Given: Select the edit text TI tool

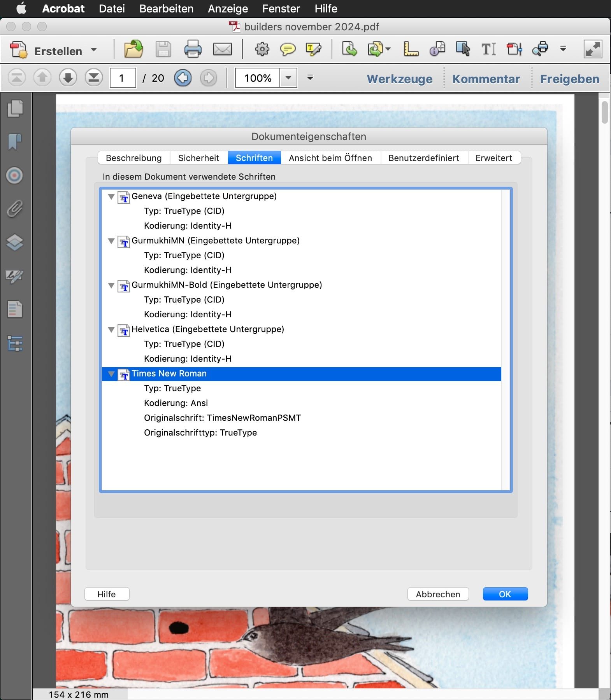Looking at the screenshot, I should pos(488,49).
